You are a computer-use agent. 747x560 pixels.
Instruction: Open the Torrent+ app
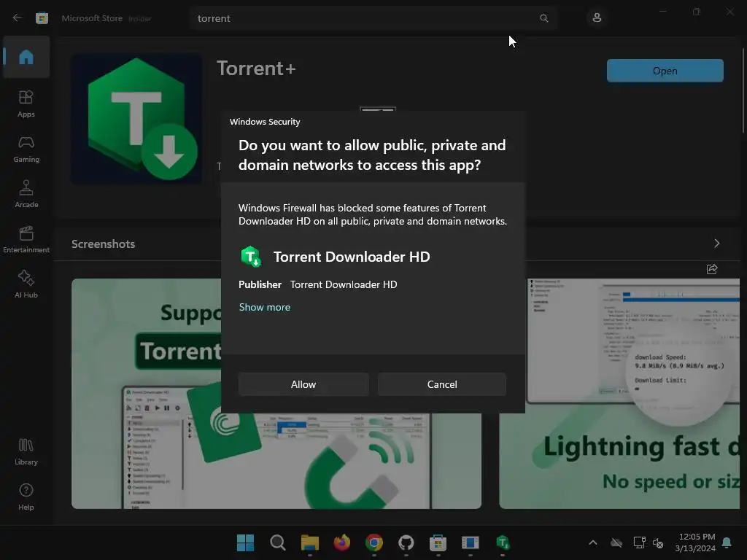click(x=665, y=71)
